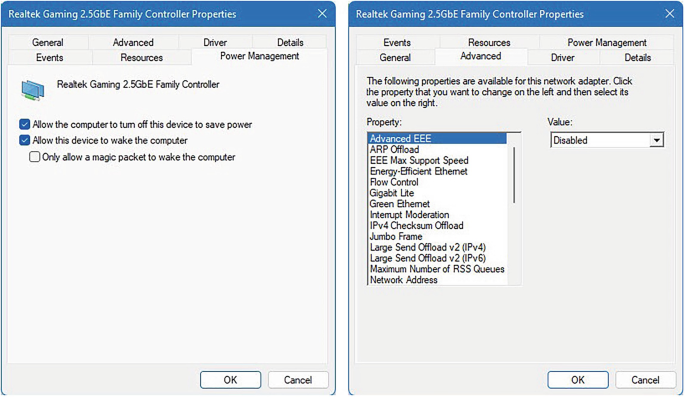Screen dimensions: 685x397
Task: Select 'Maximum Number of RSS Queues' property
Action: click(x=437, y=269)
